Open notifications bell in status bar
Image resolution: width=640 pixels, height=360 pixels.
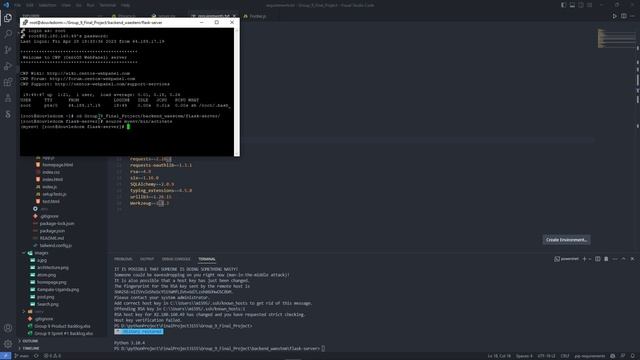pos(633,356)
